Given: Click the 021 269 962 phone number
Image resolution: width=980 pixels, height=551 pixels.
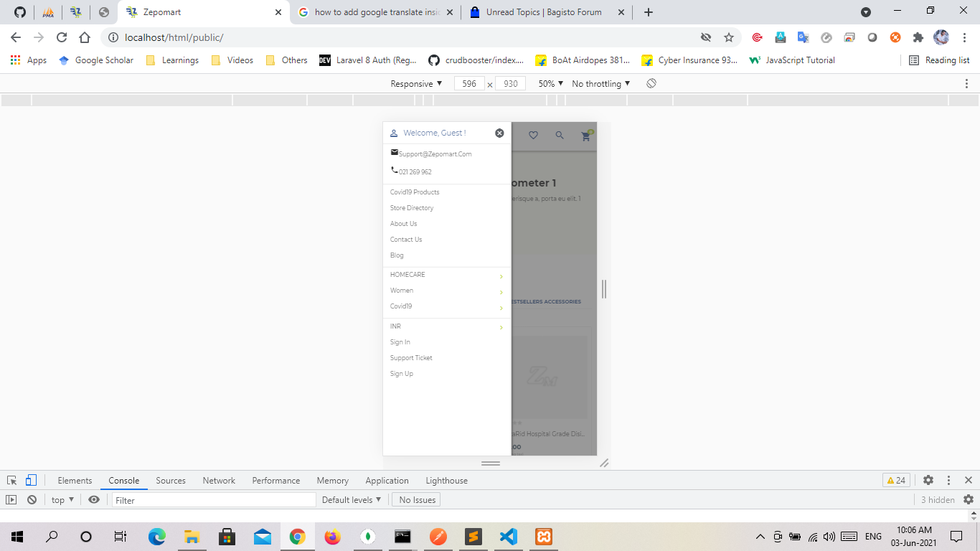Looking at the screenshot, I should pyautogui.click(x=415, y=171).
